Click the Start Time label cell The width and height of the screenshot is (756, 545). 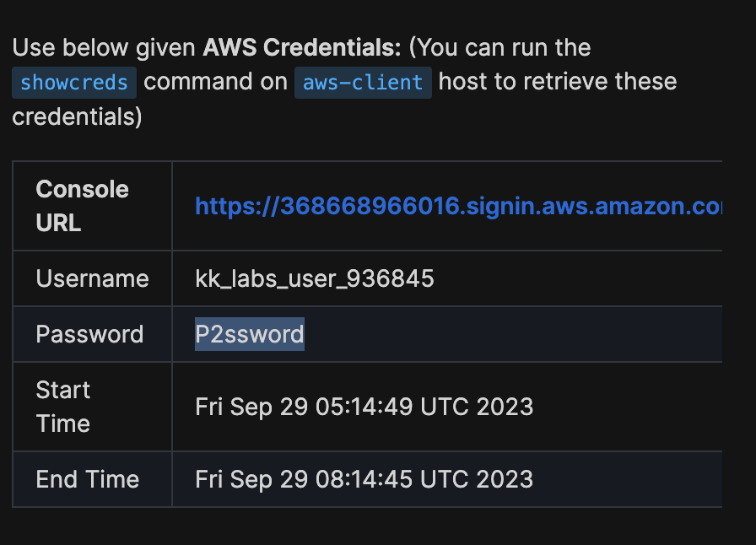(x=63, y=406)
